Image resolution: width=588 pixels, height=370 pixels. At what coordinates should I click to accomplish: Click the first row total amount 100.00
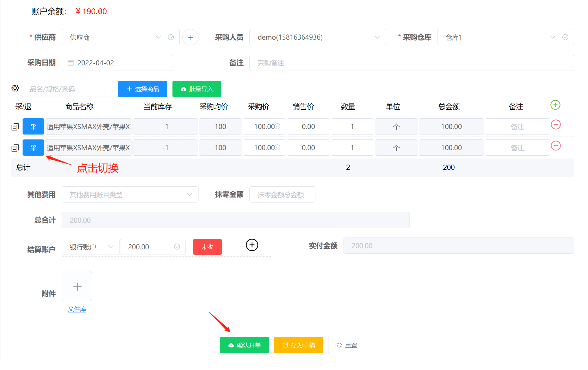tap(451, 126)
